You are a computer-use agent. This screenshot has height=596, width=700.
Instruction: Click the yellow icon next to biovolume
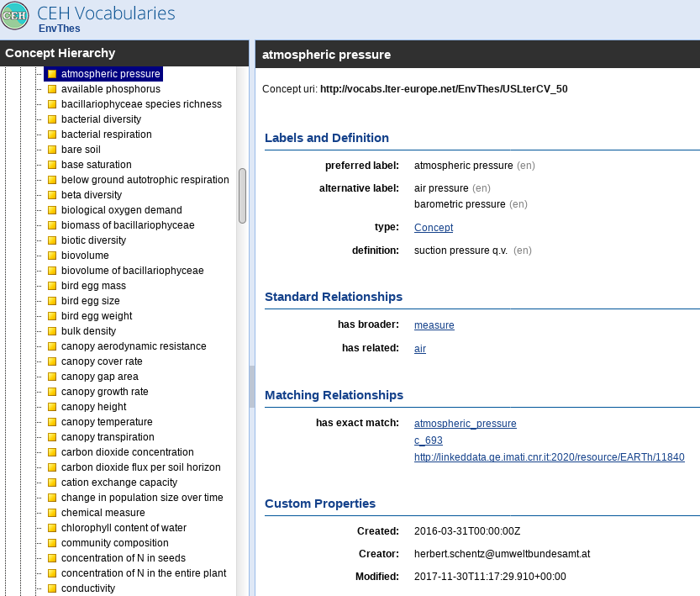pos(52,256)
